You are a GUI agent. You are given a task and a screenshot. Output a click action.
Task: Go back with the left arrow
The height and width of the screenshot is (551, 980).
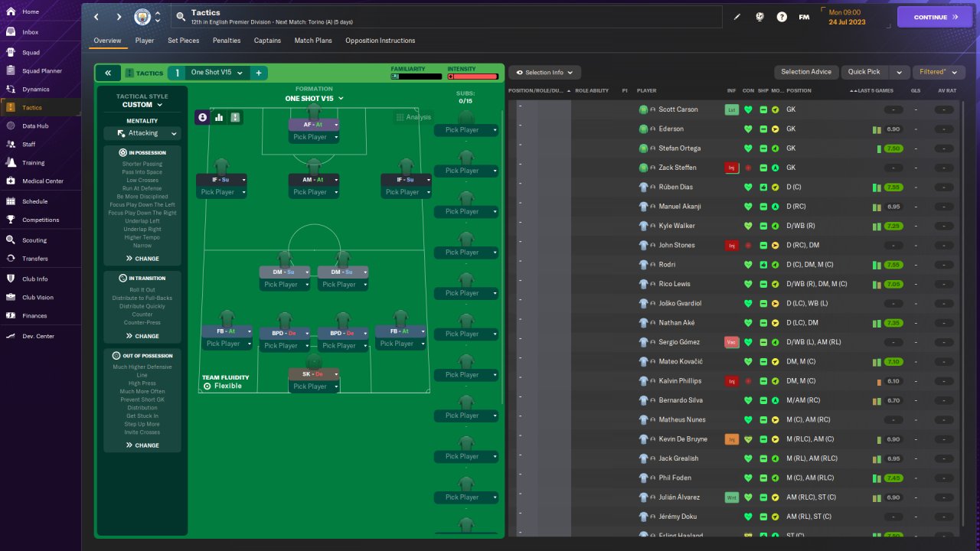click(96, 17)
